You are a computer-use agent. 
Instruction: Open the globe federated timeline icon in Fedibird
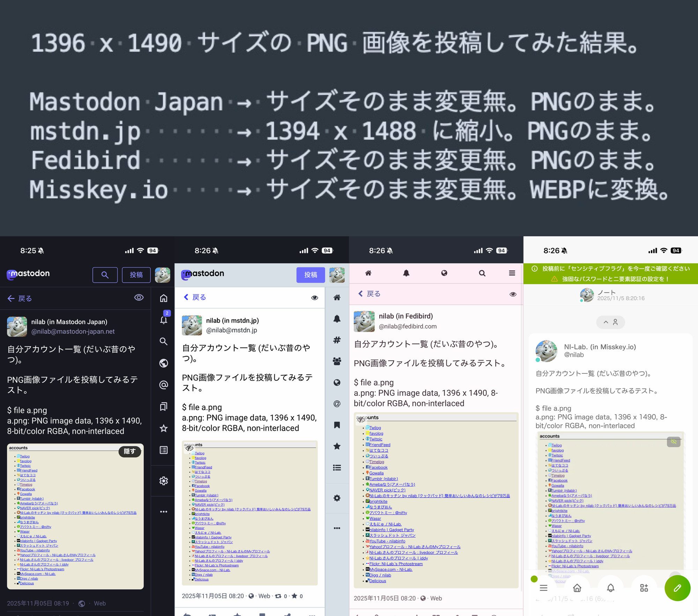click(x=337, y=383)
